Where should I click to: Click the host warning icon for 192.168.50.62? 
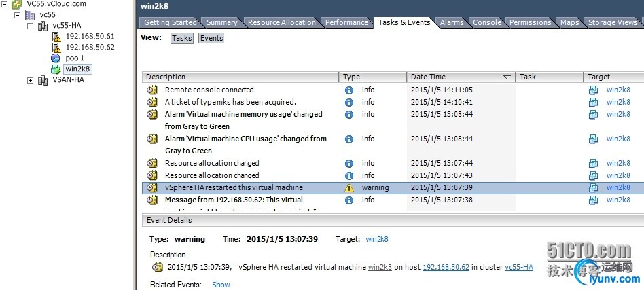(56, 48)
